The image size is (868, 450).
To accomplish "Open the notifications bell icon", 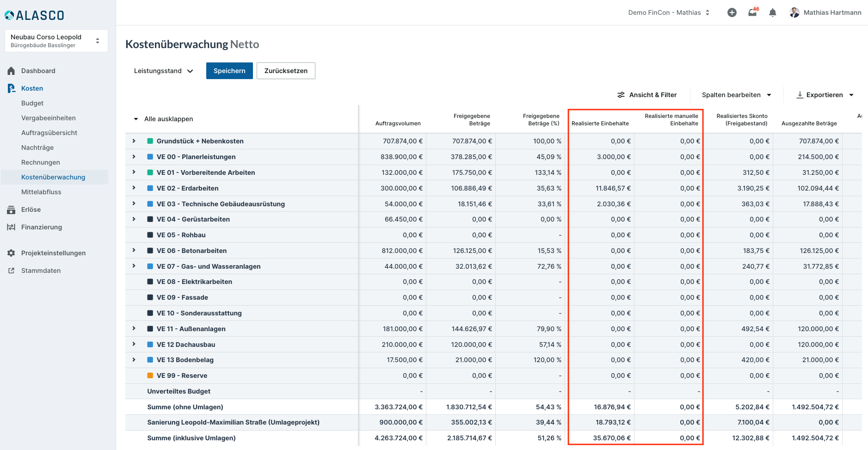I will (x=772, y=12).
